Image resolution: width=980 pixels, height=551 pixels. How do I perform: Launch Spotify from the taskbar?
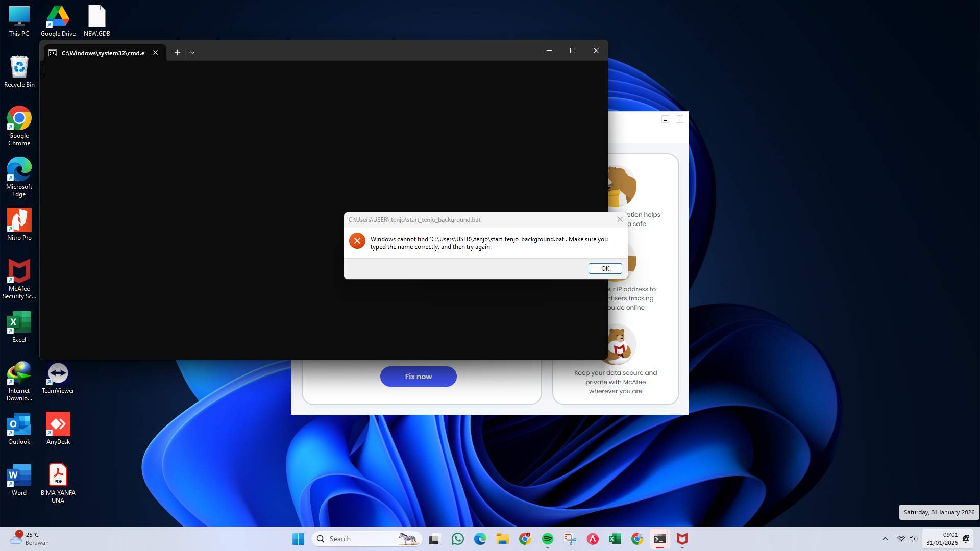pyautogui.click(x=548, y=538)
